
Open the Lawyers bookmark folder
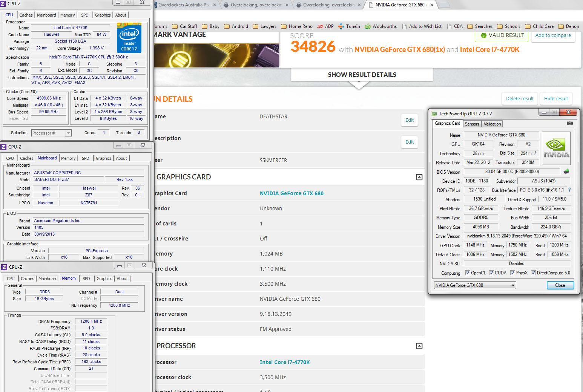[264, 26]
